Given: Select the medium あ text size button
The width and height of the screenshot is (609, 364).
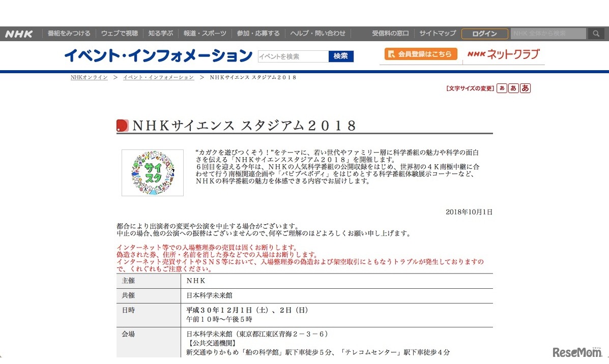Looking at the screenshot, I should tap(513, 88).
